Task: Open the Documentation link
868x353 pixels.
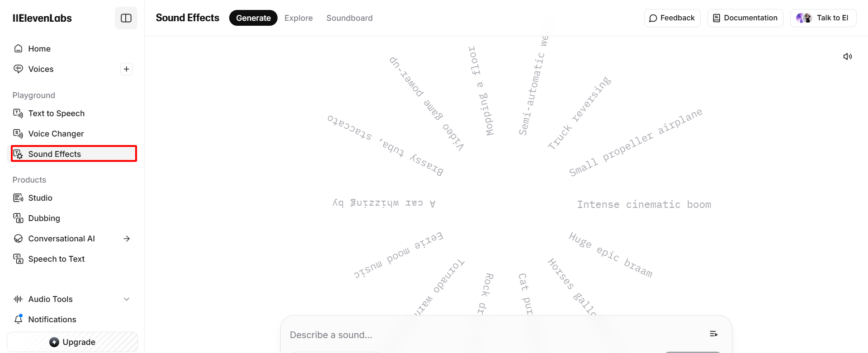Action: tap(745, 18)
